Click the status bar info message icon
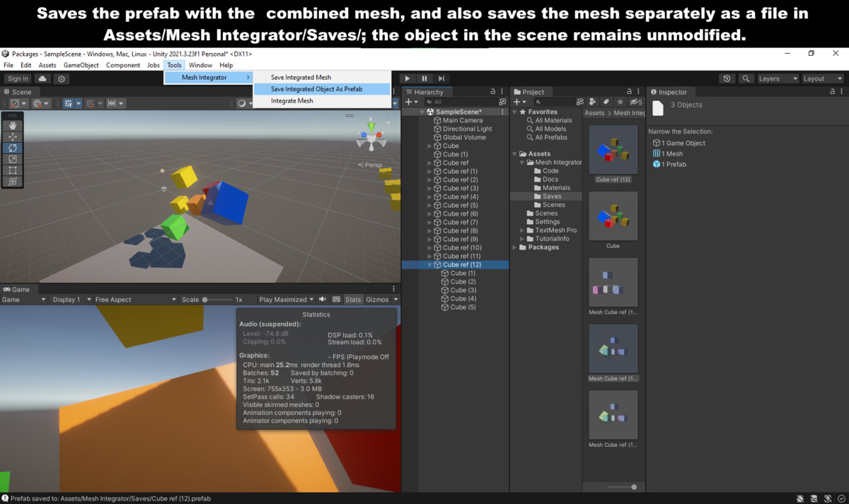 6,498
